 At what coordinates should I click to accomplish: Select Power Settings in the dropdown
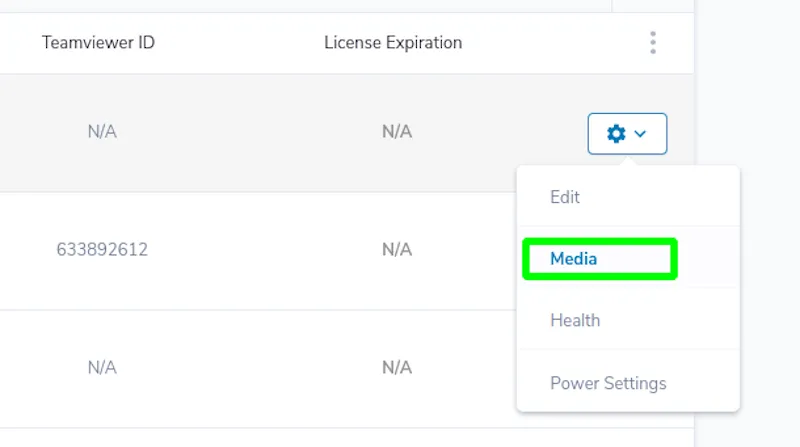pos(608,383)
